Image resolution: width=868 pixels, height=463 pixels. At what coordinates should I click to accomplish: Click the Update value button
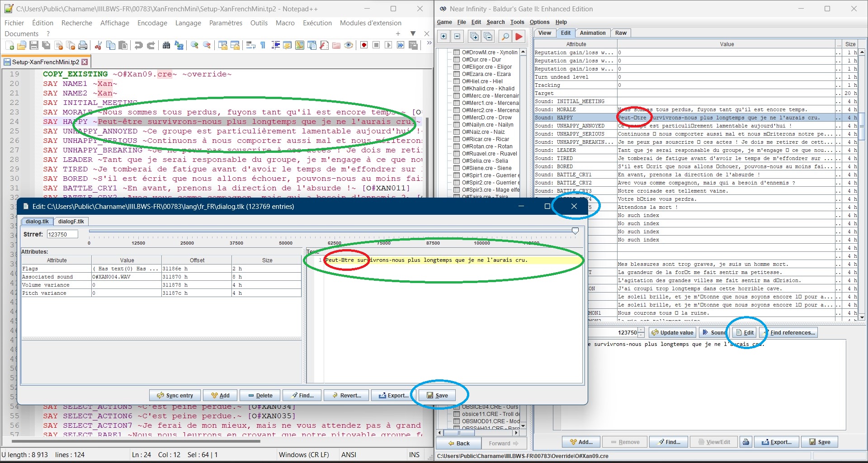(672, 333)
